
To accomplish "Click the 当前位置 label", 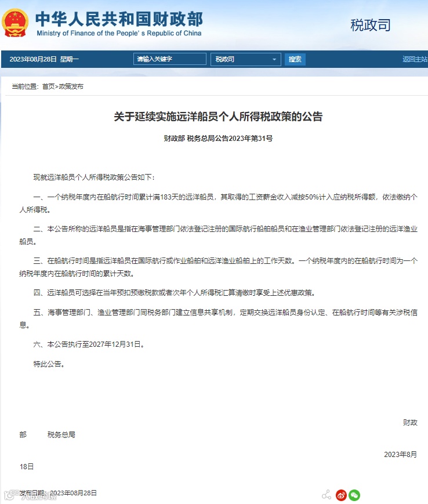I will pos(25,86).
